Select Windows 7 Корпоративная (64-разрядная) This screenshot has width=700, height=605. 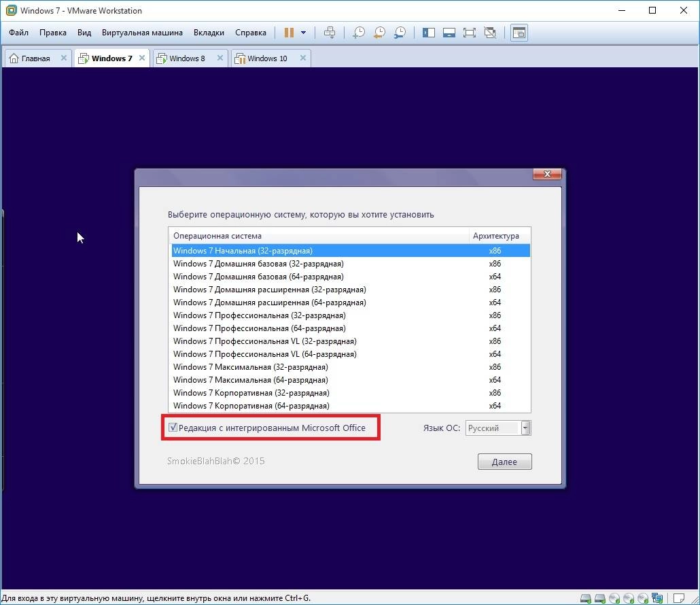[351, 406]
